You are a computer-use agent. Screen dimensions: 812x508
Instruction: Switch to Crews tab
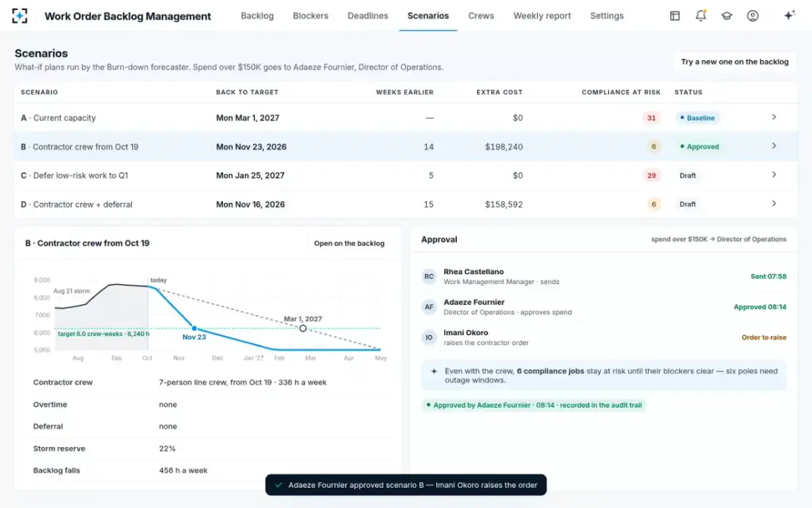[x=481, y=16]
